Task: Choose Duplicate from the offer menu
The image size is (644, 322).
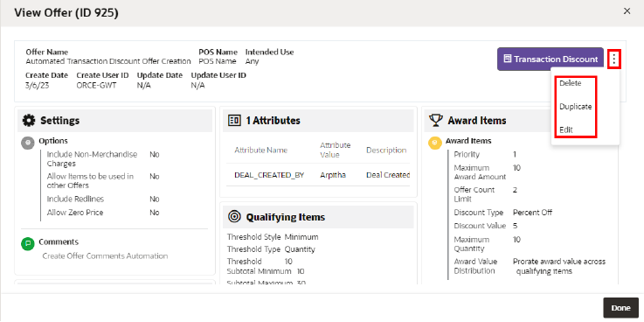Action: pyautogui.click(x=576, y=107)
